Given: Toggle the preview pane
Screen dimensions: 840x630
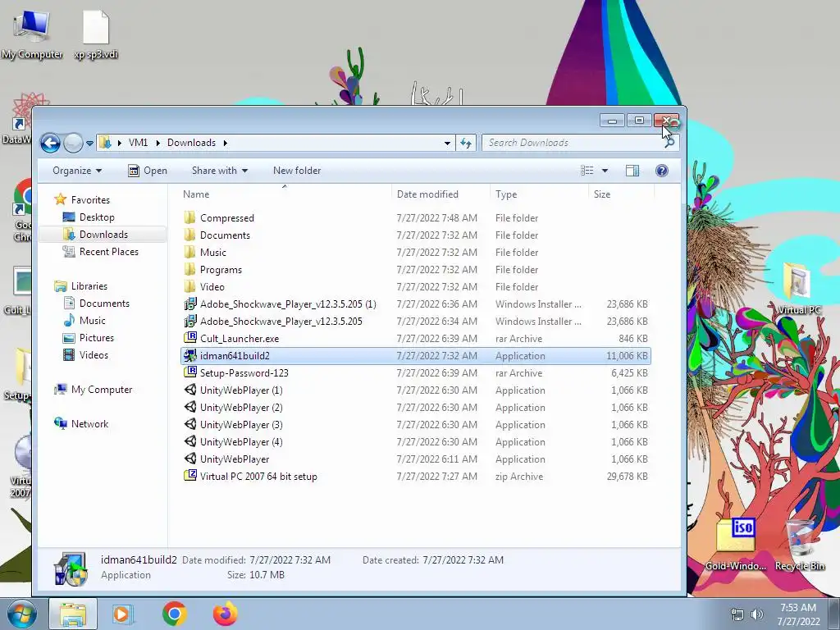Looking at the screenshot, I should point(632,171).
